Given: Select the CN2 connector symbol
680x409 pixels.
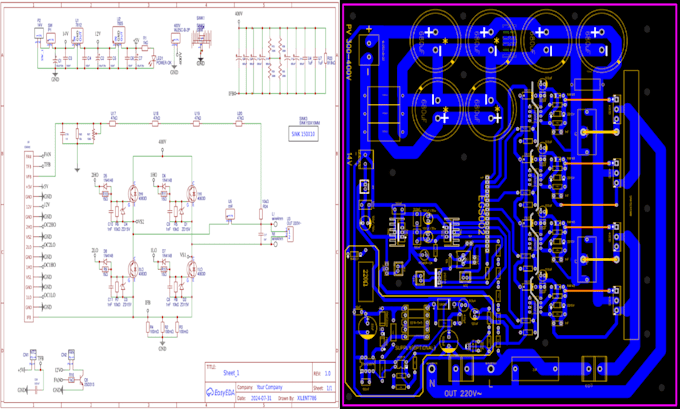Looking at the screenshot, I should (x=71, y=354).
